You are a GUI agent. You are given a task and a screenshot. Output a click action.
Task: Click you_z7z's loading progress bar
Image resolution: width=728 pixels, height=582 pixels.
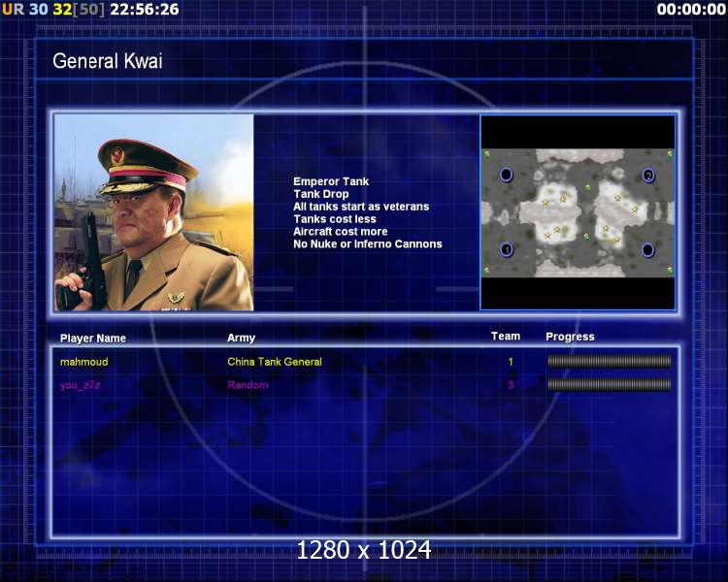point(610,384)
